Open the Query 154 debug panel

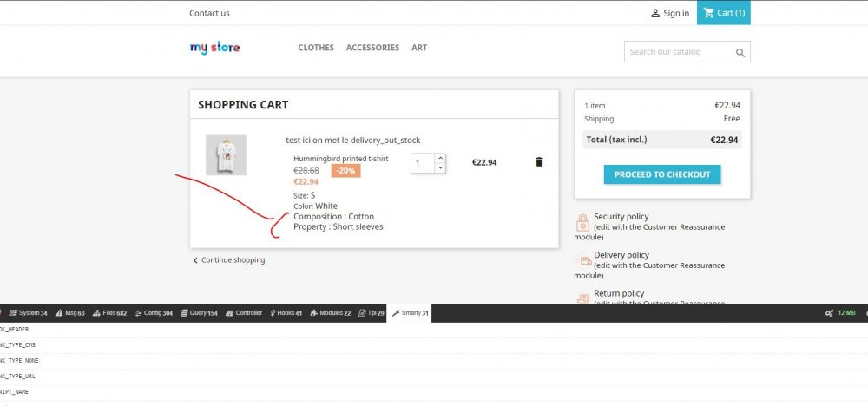200,313
